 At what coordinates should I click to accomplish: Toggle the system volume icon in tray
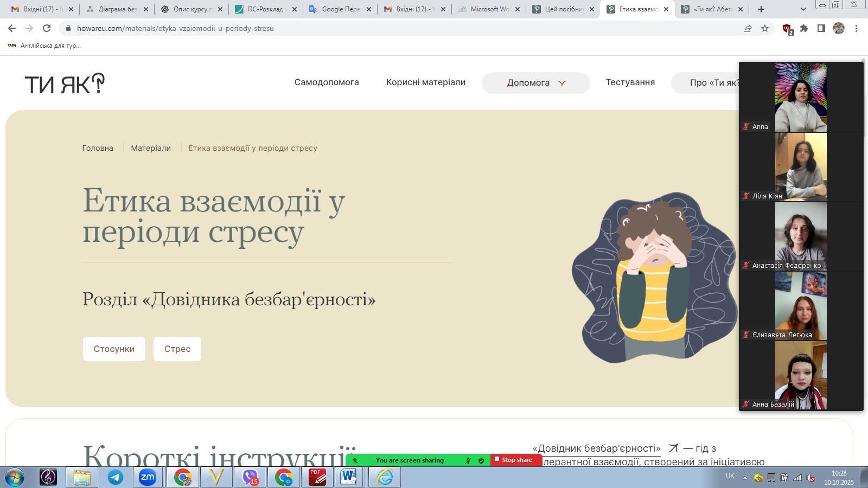[x=810, y=478]
